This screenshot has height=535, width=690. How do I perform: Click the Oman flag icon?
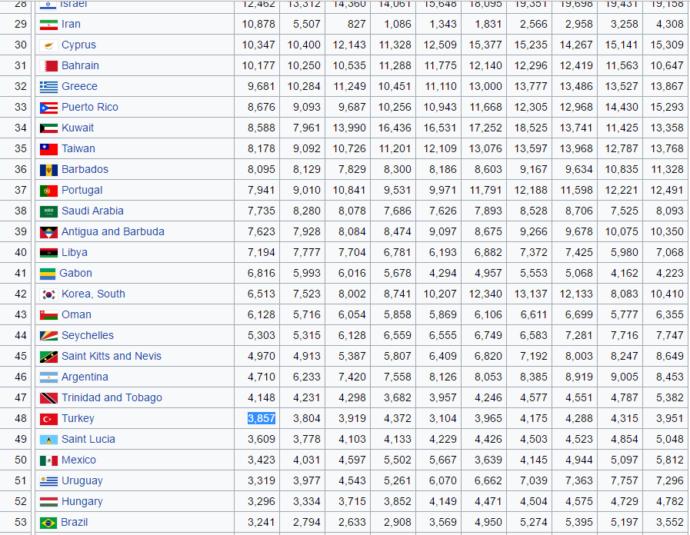tap(48, 315)
